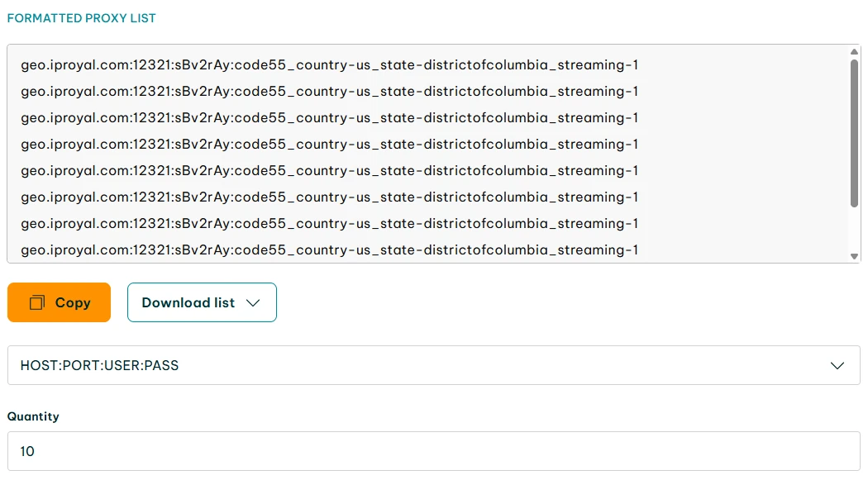
Task: Focus the Quantity input field showing 10
Action: pyautogui.click(x=433, y=451)
